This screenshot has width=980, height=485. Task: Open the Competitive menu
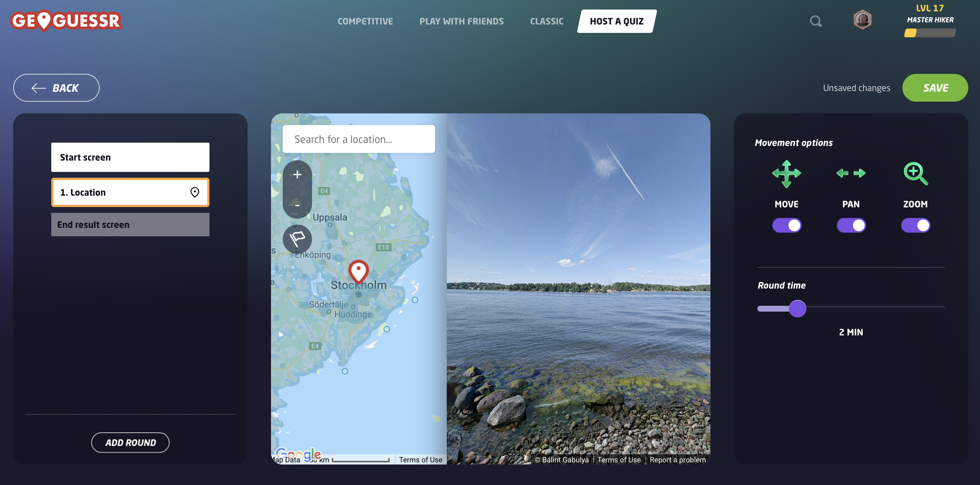click(365, 21)
